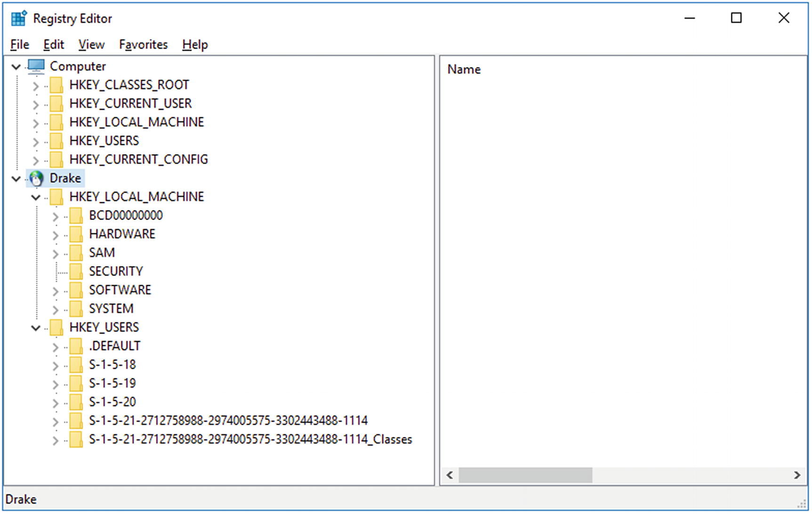Select the Computer node monitor icon
This screenshot has height=514, width=812.
pyautogui.click(x=36, y=66)
